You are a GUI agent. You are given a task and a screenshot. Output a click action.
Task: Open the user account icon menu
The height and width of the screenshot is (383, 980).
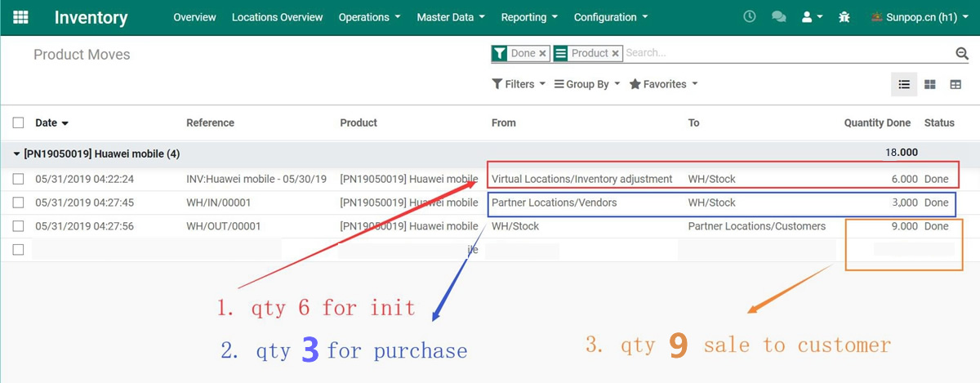tap(812, 16)
